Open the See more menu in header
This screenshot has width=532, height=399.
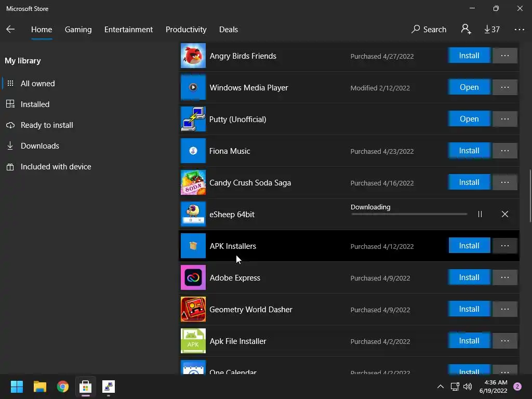click(520, 30)
